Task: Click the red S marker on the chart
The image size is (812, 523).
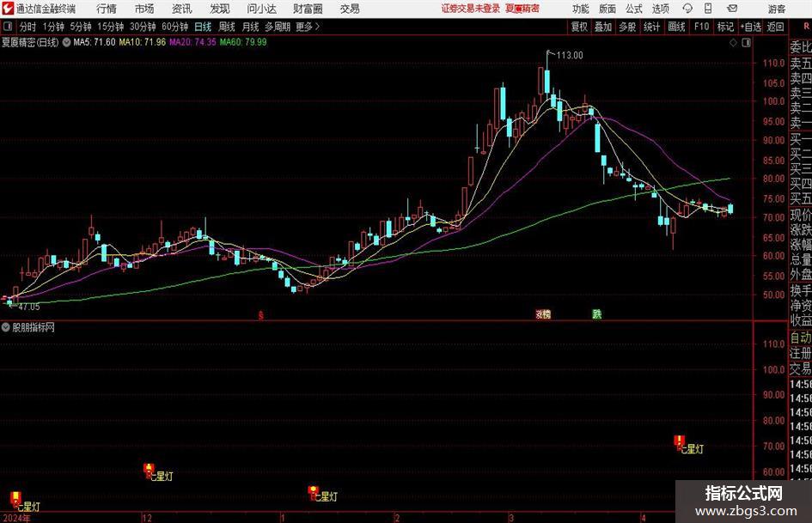Action: coord(261,315)
